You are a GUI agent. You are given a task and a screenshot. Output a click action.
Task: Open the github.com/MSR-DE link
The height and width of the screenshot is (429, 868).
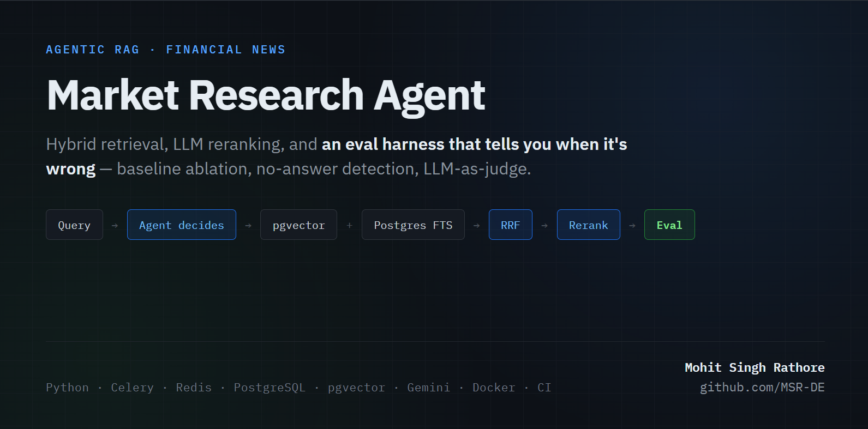coord(762,388)
